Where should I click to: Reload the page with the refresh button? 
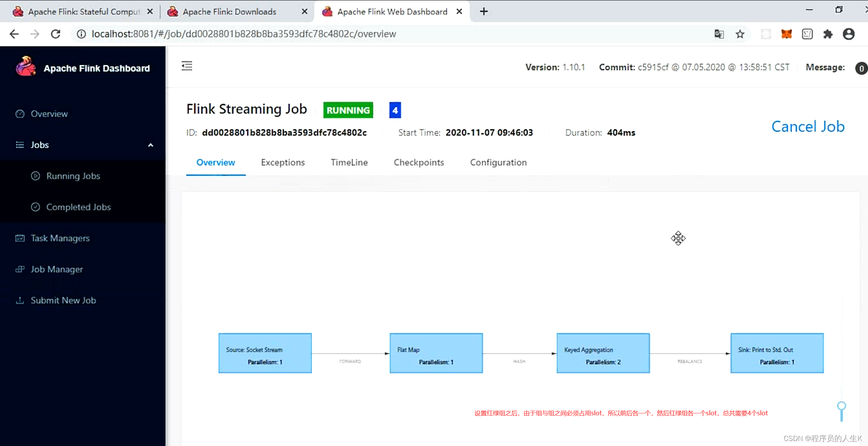(x=56, y=34)
